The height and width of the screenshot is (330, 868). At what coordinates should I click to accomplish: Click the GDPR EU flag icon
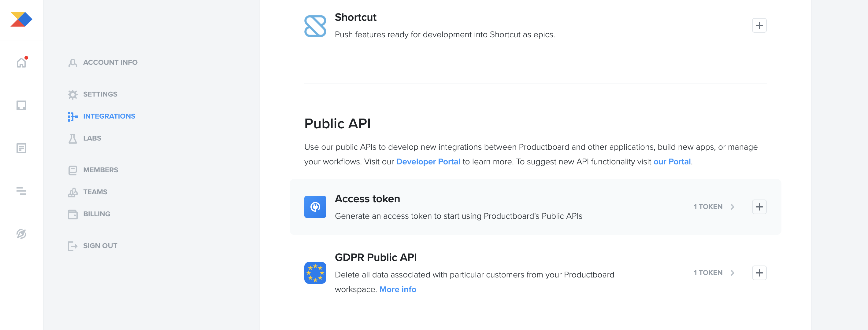point(315,273)
